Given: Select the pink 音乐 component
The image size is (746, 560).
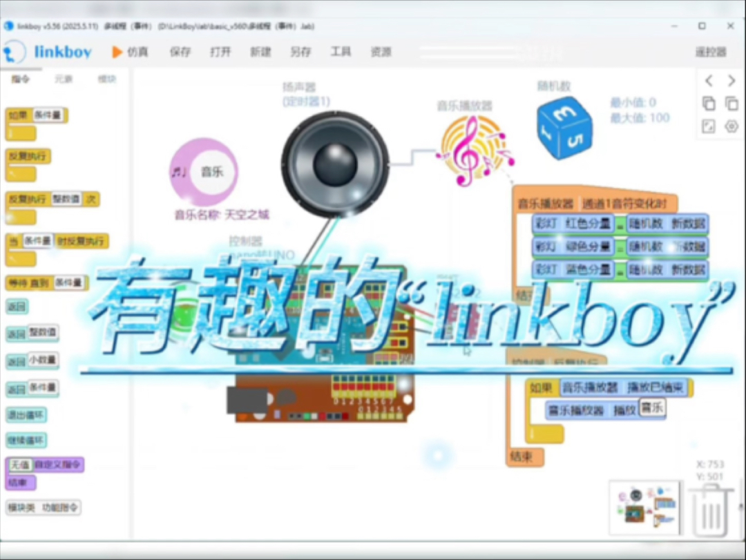Looking at the screenshot, I should pos(204,172).
